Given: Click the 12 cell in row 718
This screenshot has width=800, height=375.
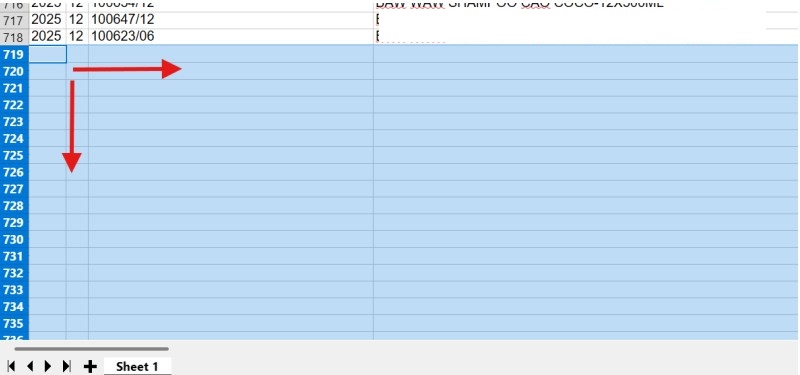Looking at the screenshot, I should pyautogui.click(x=78, y=37).
